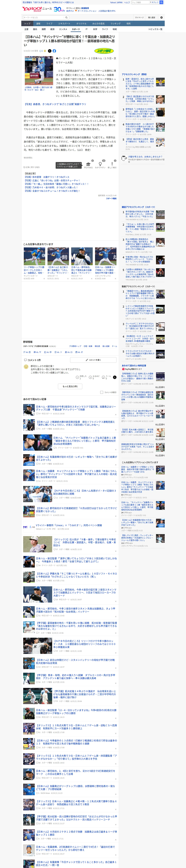Select the エンタメ category tab
The image size is (186, 868).
63,29
